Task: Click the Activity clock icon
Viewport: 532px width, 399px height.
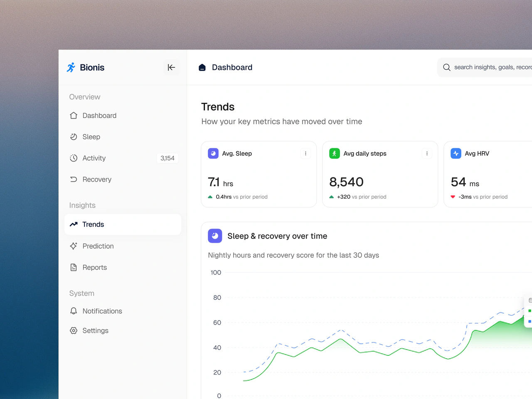Action: 74,158
